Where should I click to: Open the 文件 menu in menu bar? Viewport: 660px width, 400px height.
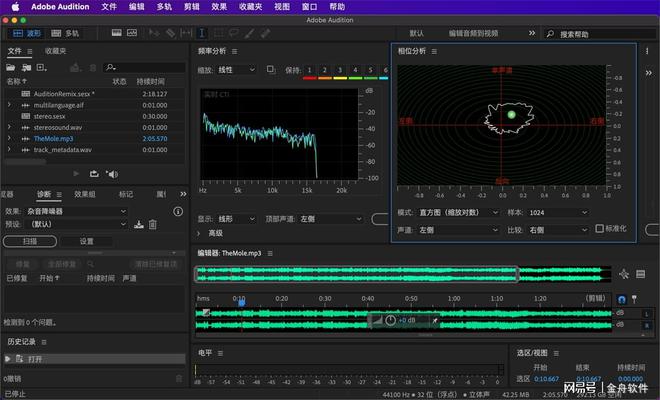click(x=109, y=7)
